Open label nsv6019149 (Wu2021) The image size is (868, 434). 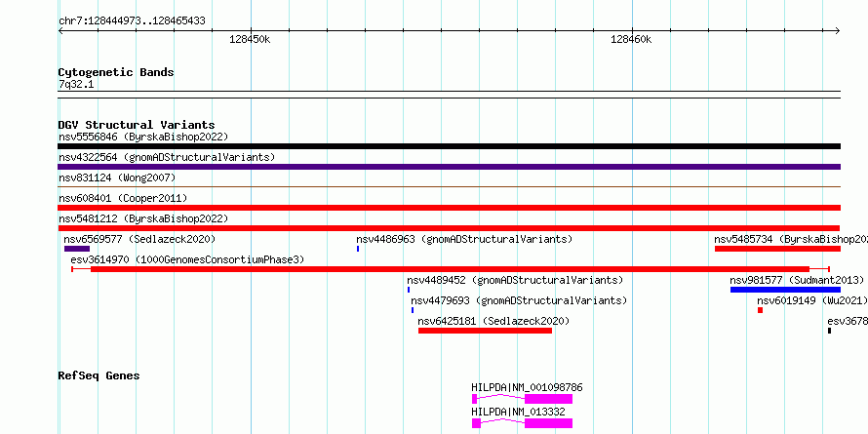tap(812, 300)
